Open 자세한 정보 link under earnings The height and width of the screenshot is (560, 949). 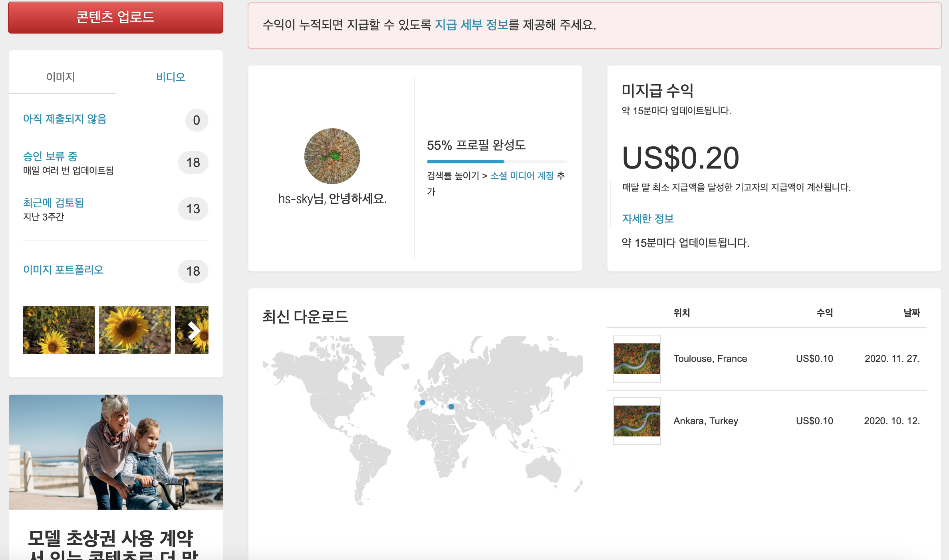(647, 218)
